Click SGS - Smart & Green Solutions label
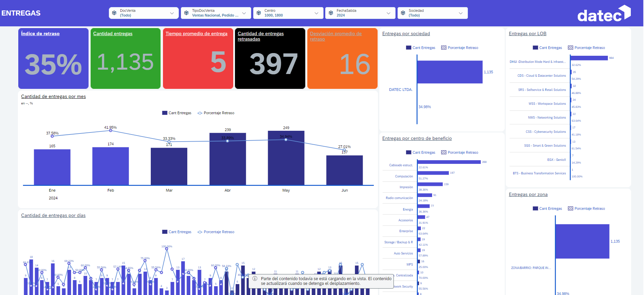The width and height of the screenshot is (644, 295). pyautogui.click(x=545, y=146)
